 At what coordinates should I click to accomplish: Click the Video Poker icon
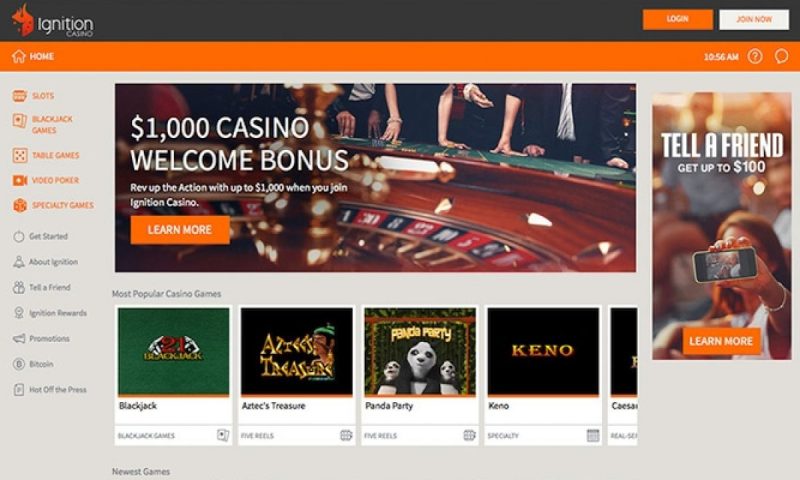pyautogui.click(x=20, y=180)
